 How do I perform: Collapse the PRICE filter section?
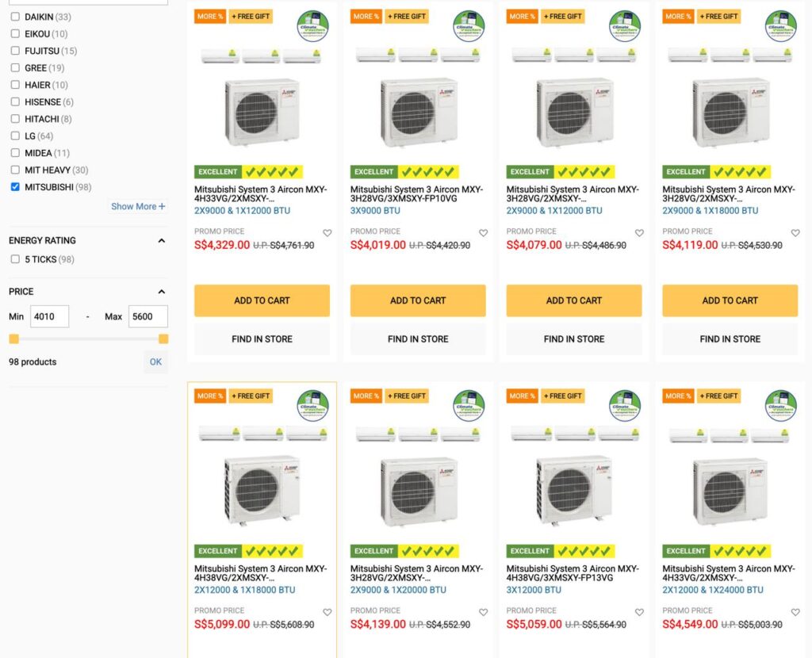162,292
